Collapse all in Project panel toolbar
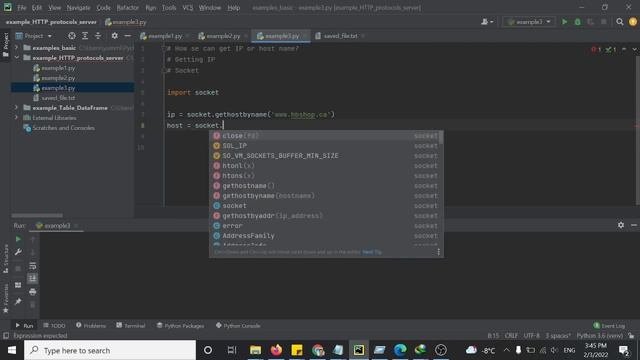The width and height of the screenshot is (640, 360). (x=98, y=36)
